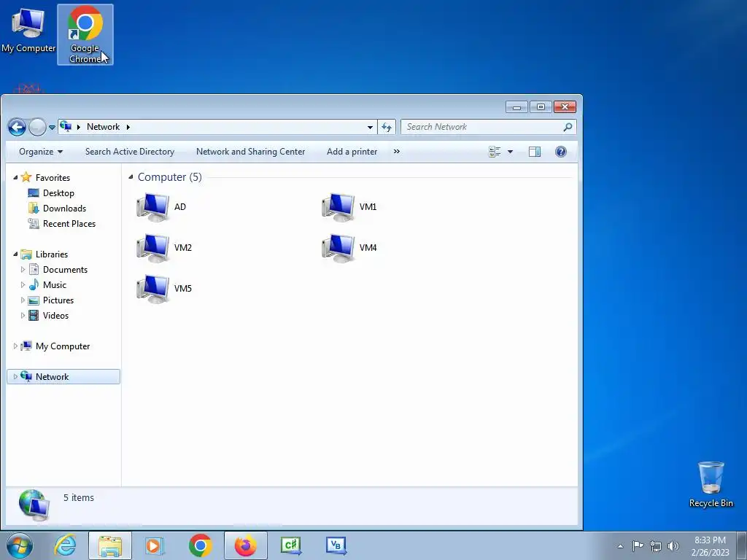Screen dimensions: 747x560
Task: Refresh the Network view
Action: (387, 127)
